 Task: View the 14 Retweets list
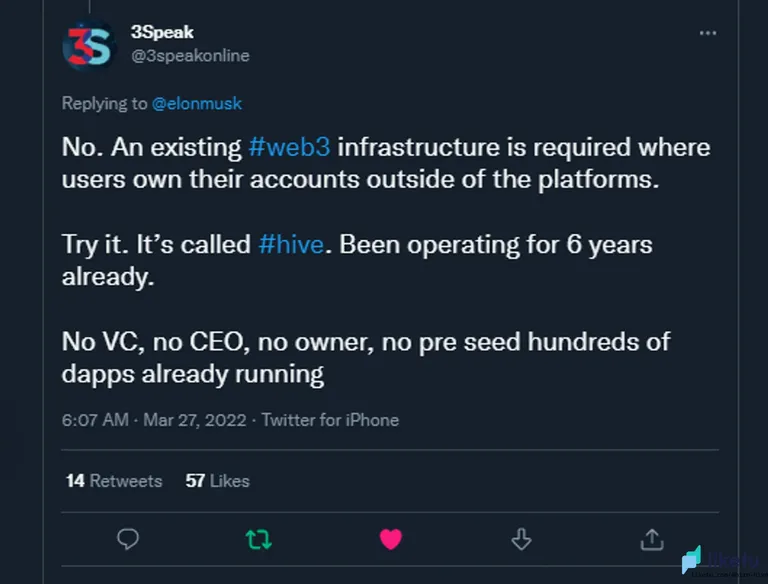point(114,481)
